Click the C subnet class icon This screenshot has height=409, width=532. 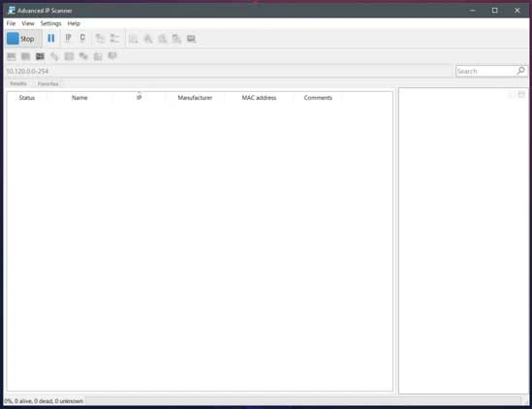point(82,38)
